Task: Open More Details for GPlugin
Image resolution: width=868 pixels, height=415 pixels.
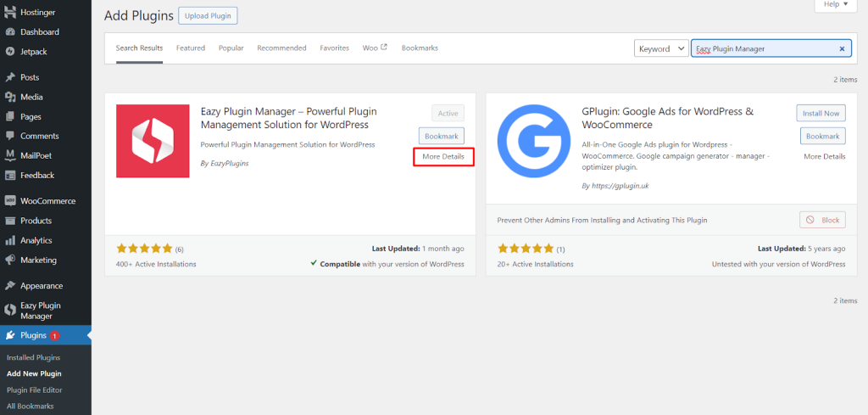Action: tap(824, 157)
